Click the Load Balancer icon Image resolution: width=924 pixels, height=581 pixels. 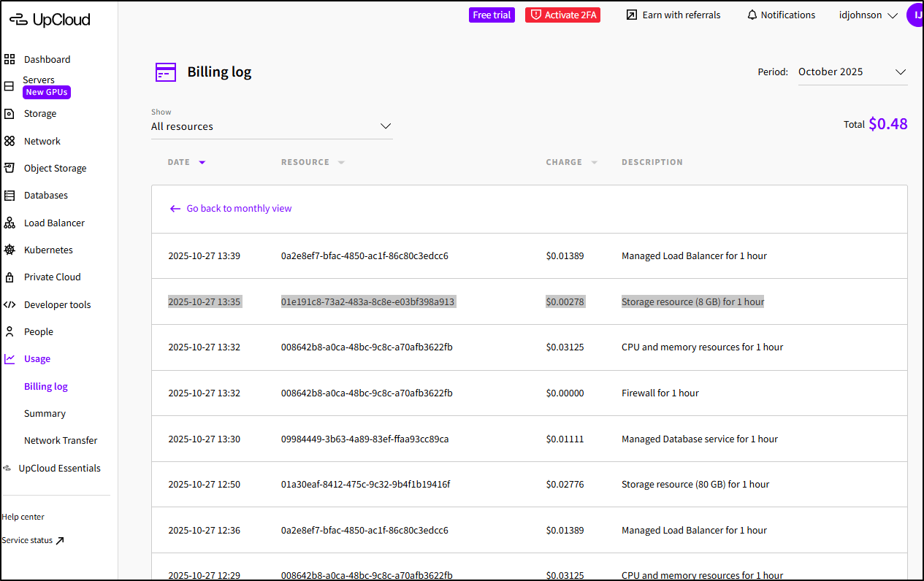pos(9,223)
